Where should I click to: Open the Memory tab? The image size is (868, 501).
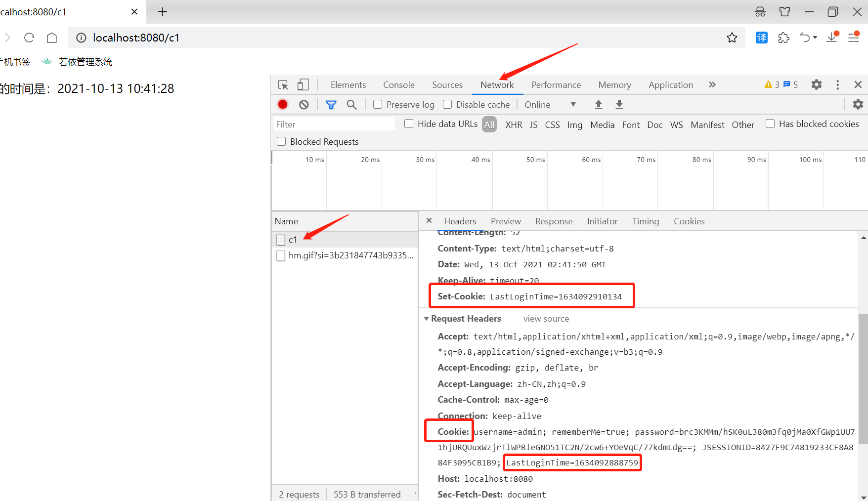pyautogui.click(x=614, y=85)
